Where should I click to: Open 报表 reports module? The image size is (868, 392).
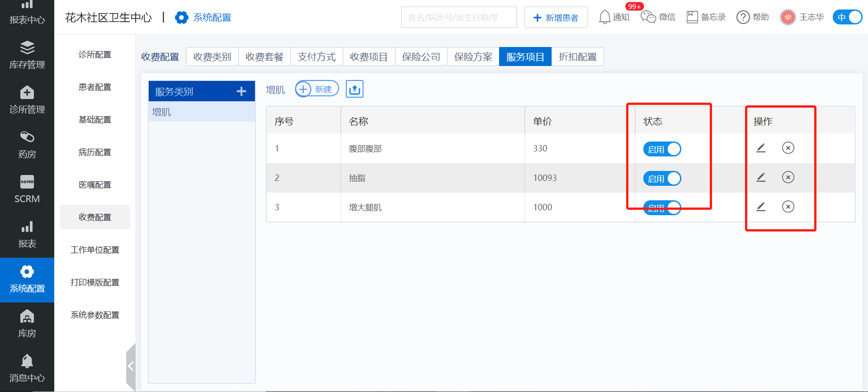click(27, 235)
